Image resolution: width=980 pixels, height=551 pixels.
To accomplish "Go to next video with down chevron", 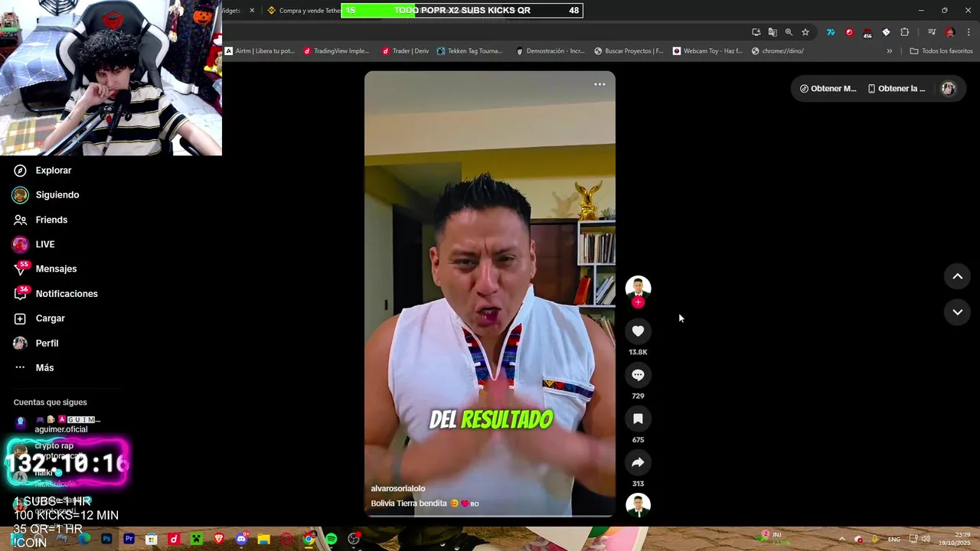I will click(957, 312).
